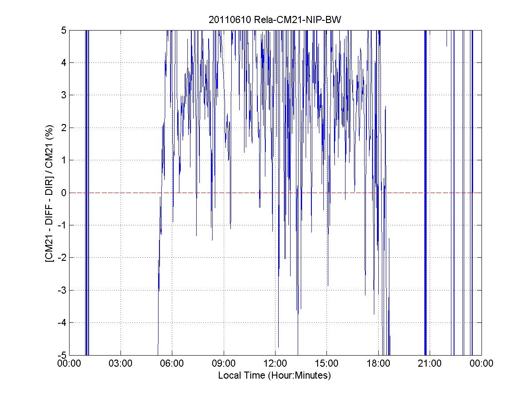Click the y-axis tick label -5
This screenshot has height=399, width=532.
click(x=62, y=355)
